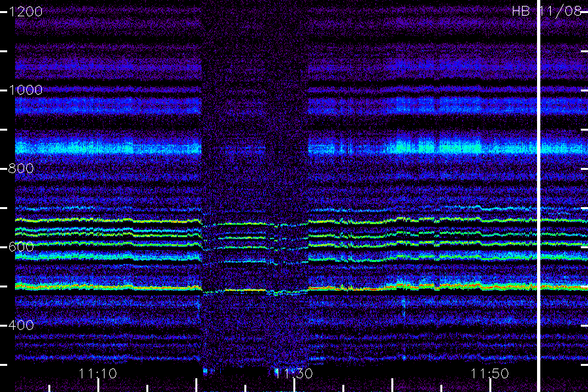
Task: Click the 11:10 time axis label
Action: [x=97, y=374]
